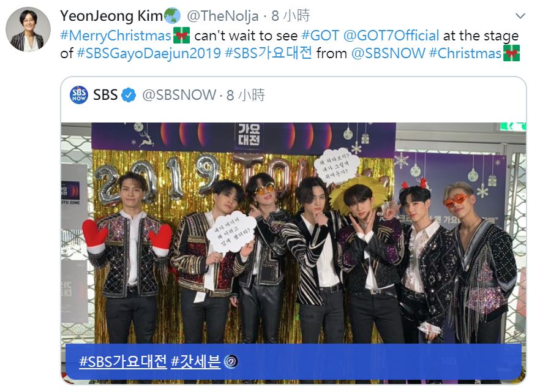Click the YeonJeong Kim display name
Viewport: 540px width, 392px height.
pos(111,16)
